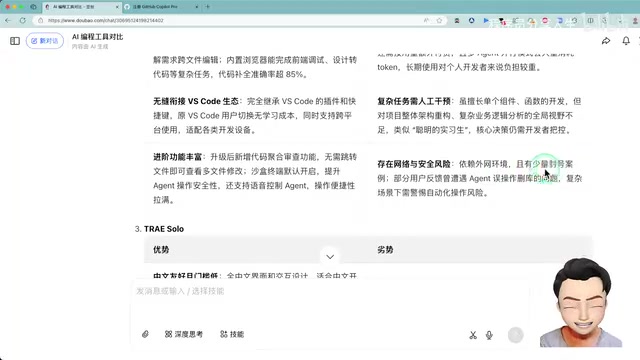
Task: Click the attachment paperclip icon
Action: pos(145,334)
